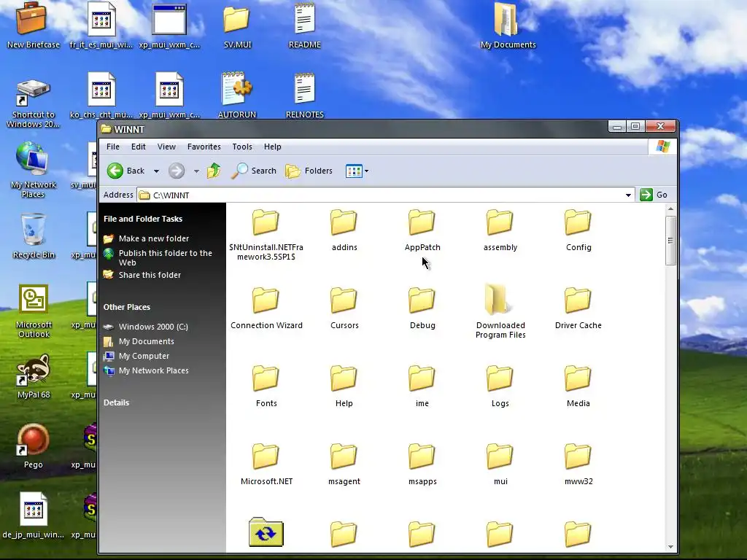747x560 pixels.
Task: Select the RELNOTES desktop file
Action: click(304, 96)
